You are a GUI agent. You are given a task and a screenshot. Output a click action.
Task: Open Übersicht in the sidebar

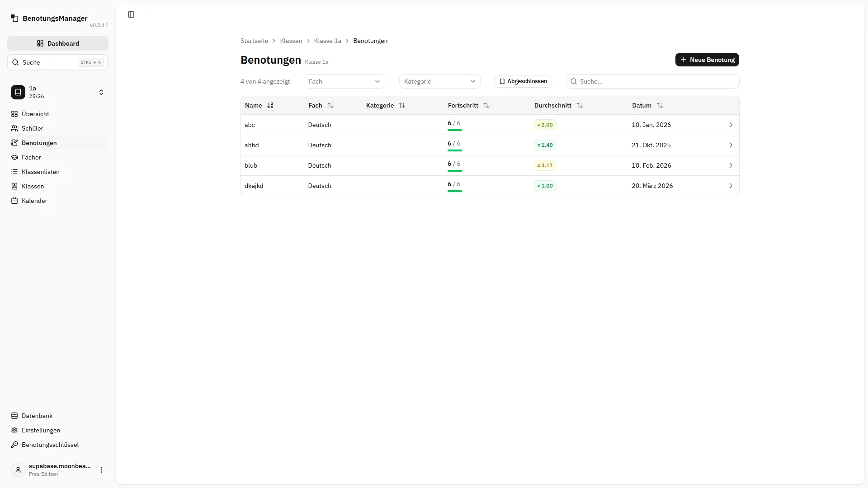coord(58,114)
